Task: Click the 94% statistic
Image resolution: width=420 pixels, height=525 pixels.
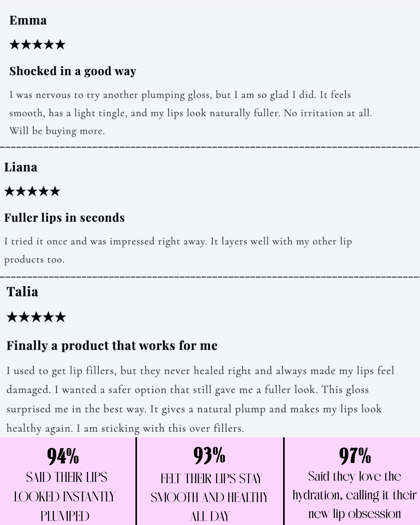Action: click(x=63, y=456)
